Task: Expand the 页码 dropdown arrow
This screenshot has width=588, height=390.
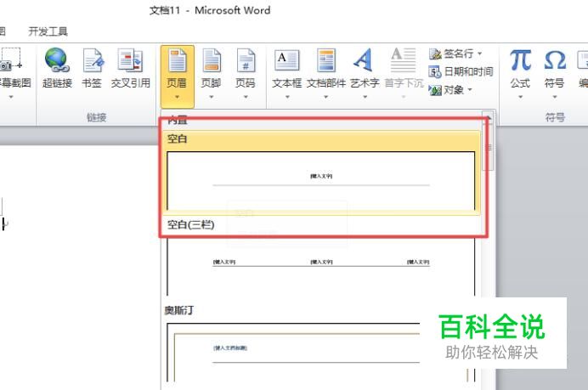Action: (246, 97)
